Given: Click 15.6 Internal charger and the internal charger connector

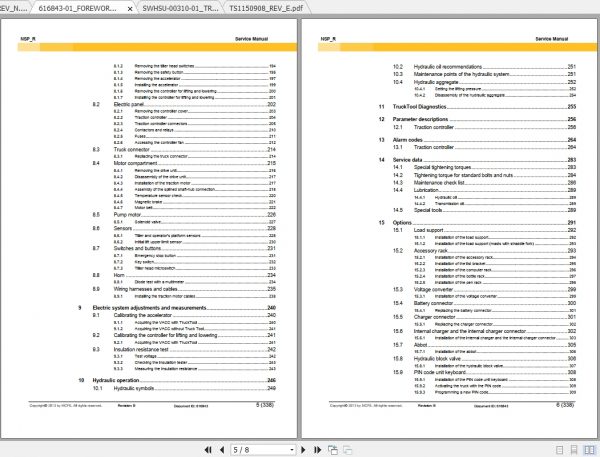Looking at the screenshot, I should coord(484,331).
